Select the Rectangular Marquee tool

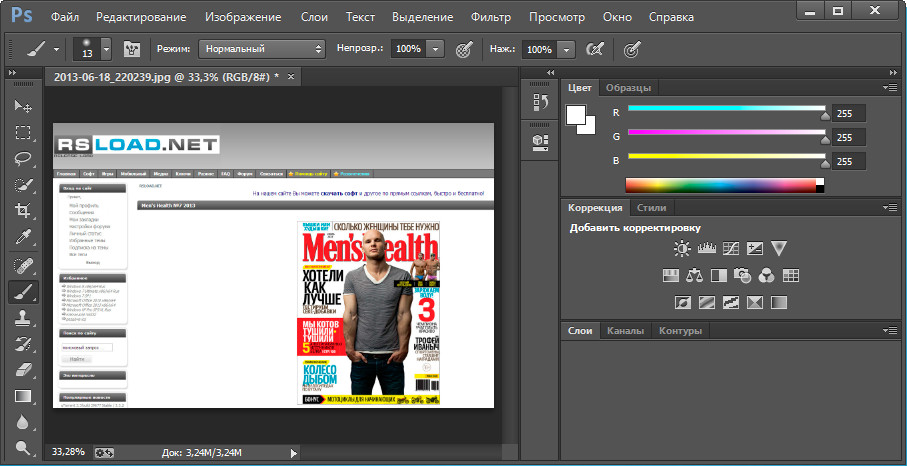coord(23,132)
